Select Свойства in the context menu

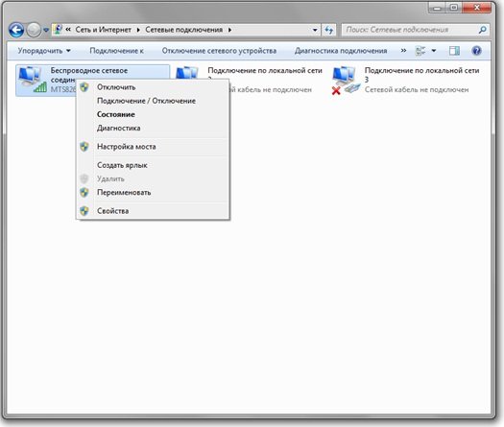pyautogui.click(x=113, y=211)
